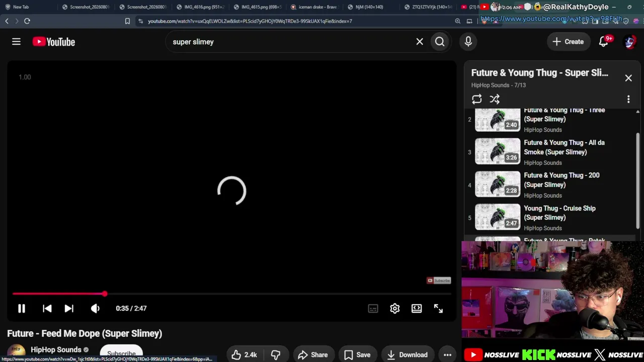This screenshot has width=644, height=362.
Task: Submit search with the magnifier button
Action: (440, 42)
